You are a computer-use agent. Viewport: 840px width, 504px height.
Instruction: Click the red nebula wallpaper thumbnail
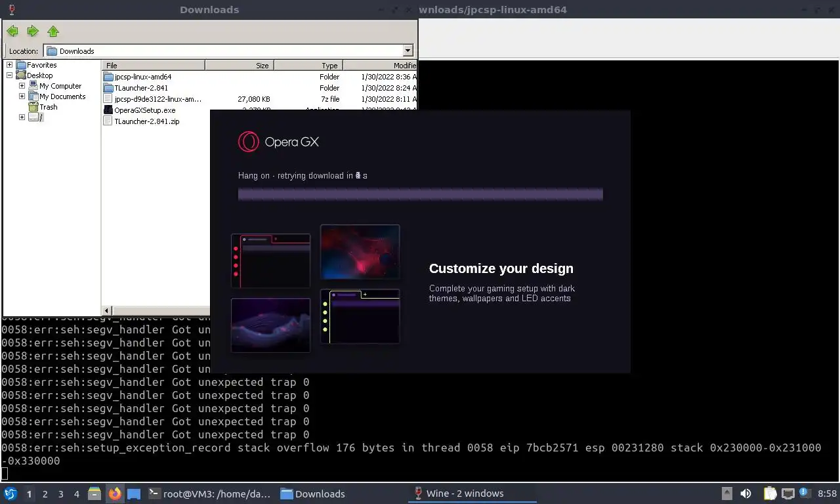(360, 252)
